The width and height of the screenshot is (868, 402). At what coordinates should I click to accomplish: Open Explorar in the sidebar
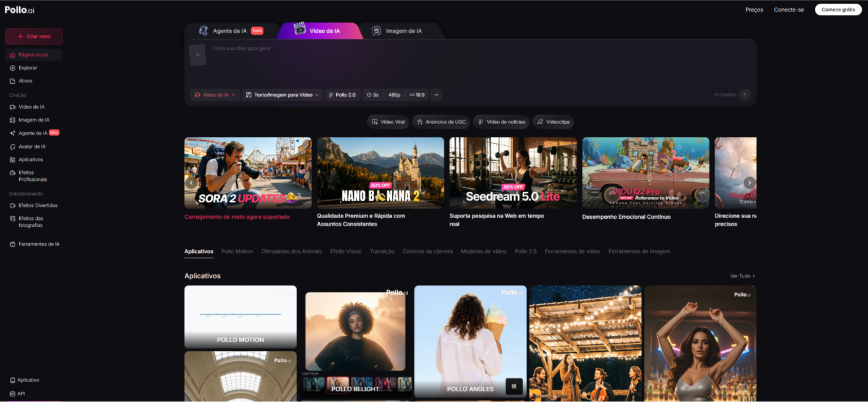28,68
